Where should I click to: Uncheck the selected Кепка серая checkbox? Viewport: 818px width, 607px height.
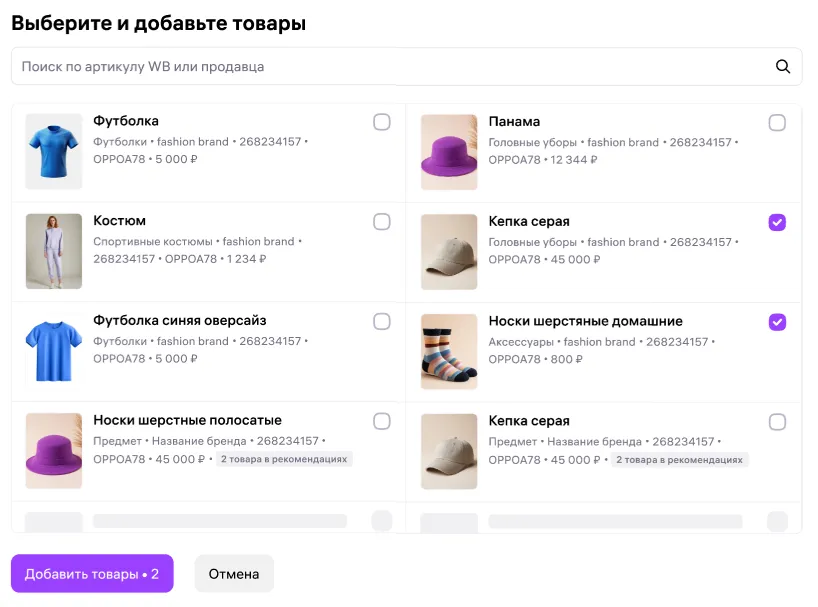point(777,222)
